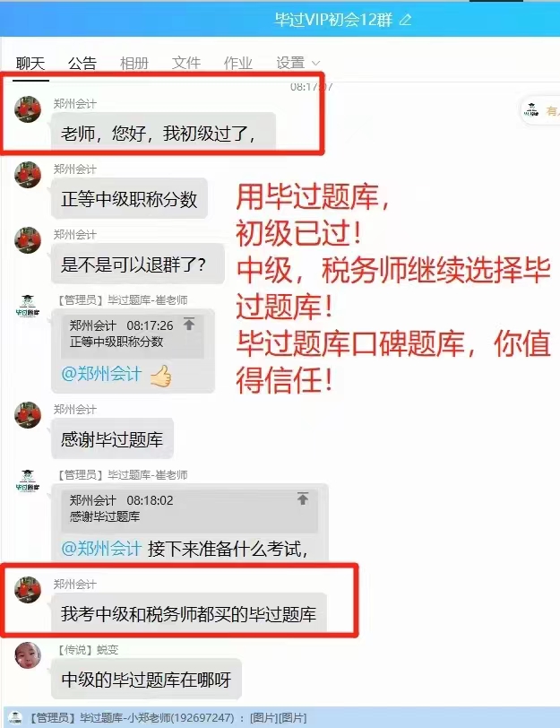This screenshot has height=728, width=560.
Task: Open notification badge at right edge
Action: pyautogui.click(x=541, y=111)
